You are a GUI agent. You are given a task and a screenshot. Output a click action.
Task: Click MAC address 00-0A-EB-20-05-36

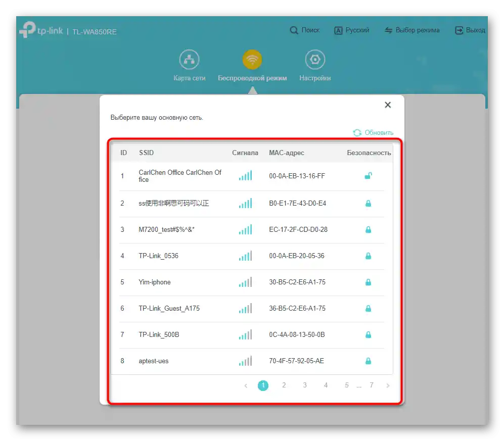[x=297, y=256]
